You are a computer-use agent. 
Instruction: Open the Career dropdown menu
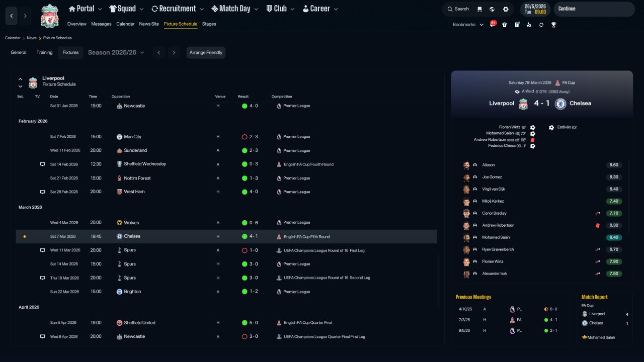click(320, 9)
